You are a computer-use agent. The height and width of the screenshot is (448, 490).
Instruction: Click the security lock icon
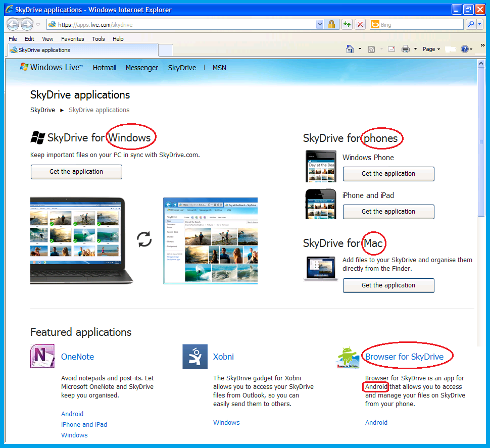tap(331, 24)
